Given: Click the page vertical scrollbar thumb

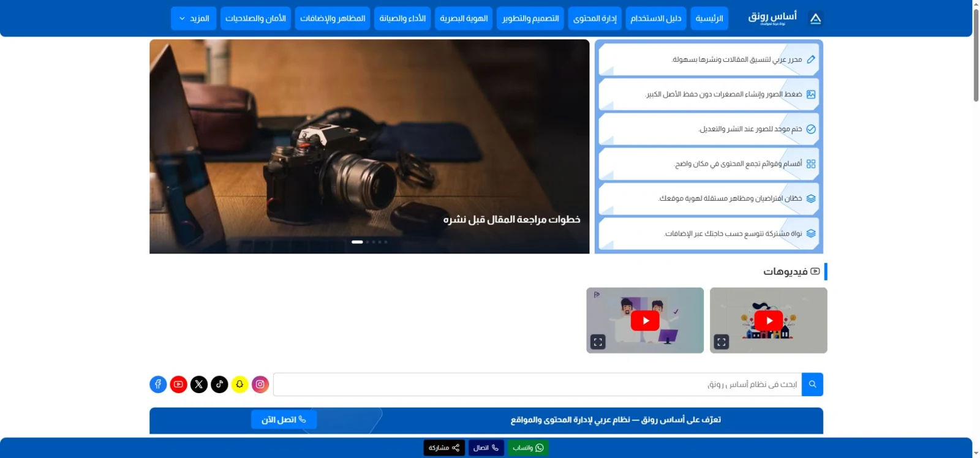Looking at the screenshot, I should pyautogui.click(x=976, y=54).
